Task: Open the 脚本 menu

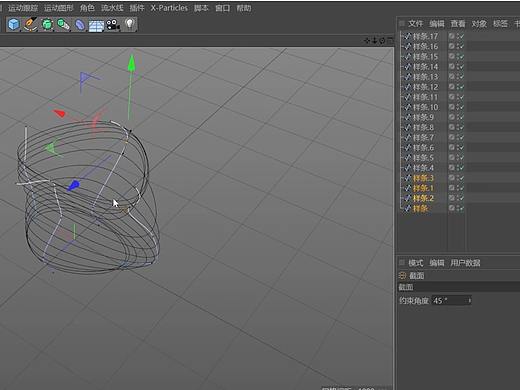Action: 201,8
